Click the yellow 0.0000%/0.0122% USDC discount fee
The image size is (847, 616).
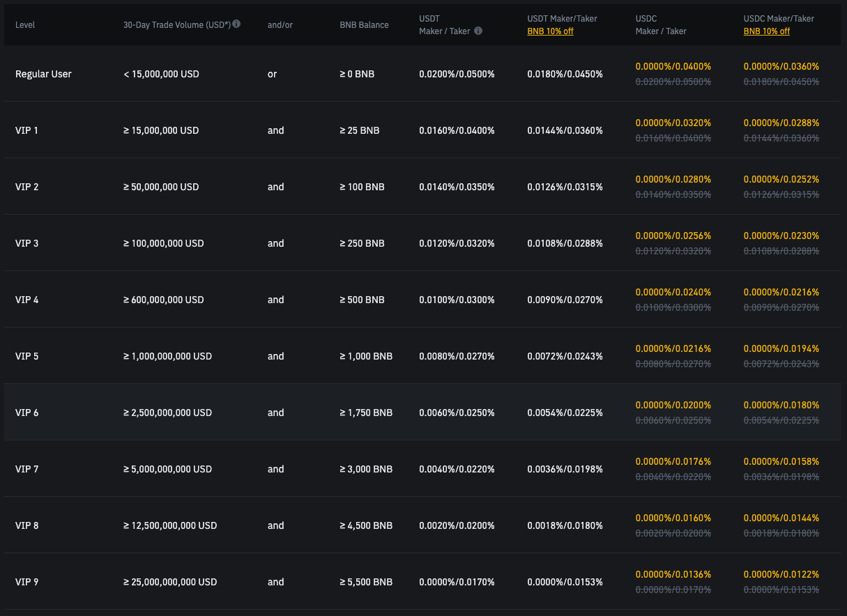(x=781, y=575)
